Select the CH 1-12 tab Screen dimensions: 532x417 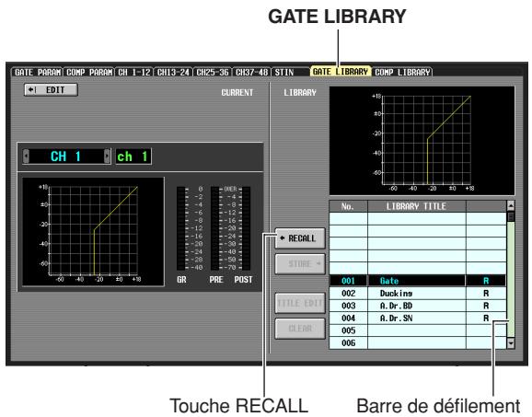[134, 73]
